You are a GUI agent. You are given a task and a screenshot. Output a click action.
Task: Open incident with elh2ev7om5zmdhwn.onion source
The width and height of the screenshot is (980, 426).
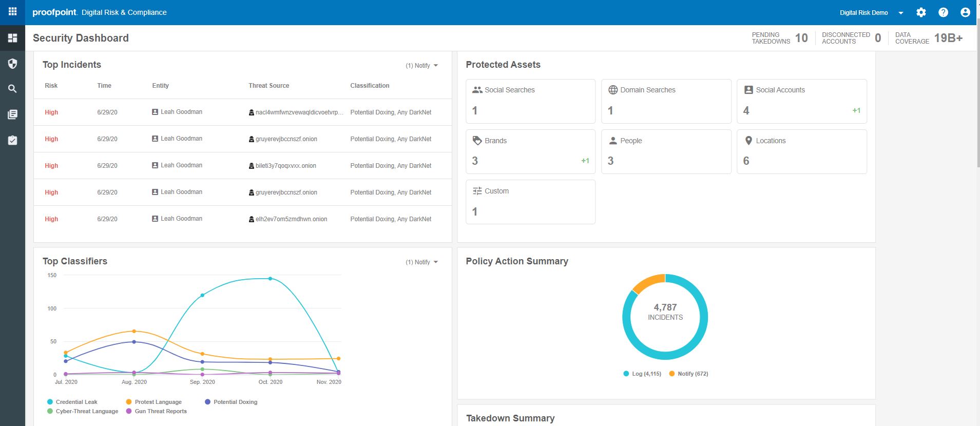242,219
